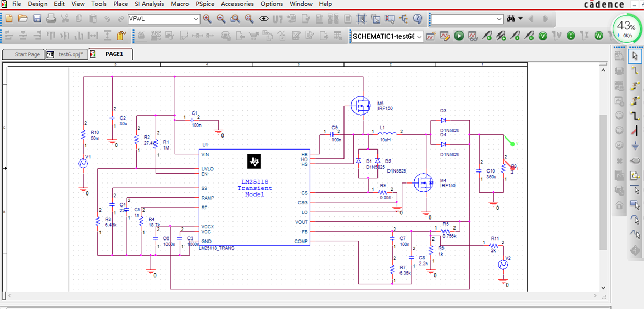This screenshot has width=644, height=309.
Task: Click the New Simulation Profile icon
Action: pyautogui.click(x=431, y=36)
